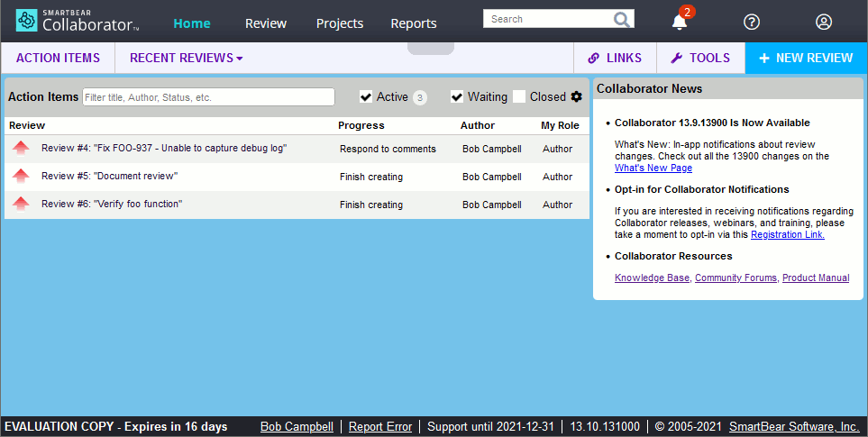Viewport: 868px width, 437px height.
Task: Open the Tools menu
Action: click(x=700, y=58)
